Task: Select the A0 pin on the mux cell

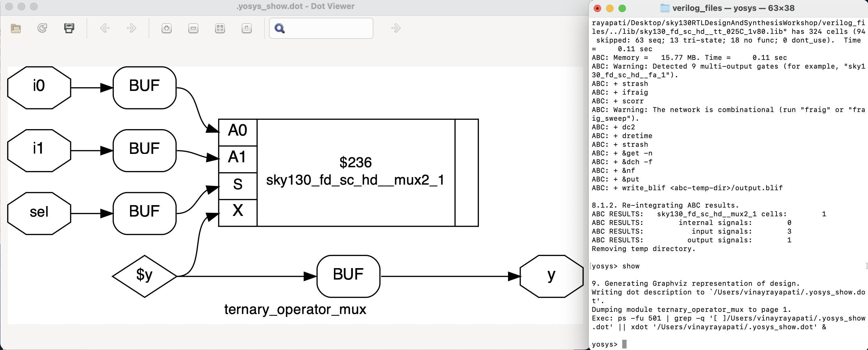Action: [x=237, y=131]
